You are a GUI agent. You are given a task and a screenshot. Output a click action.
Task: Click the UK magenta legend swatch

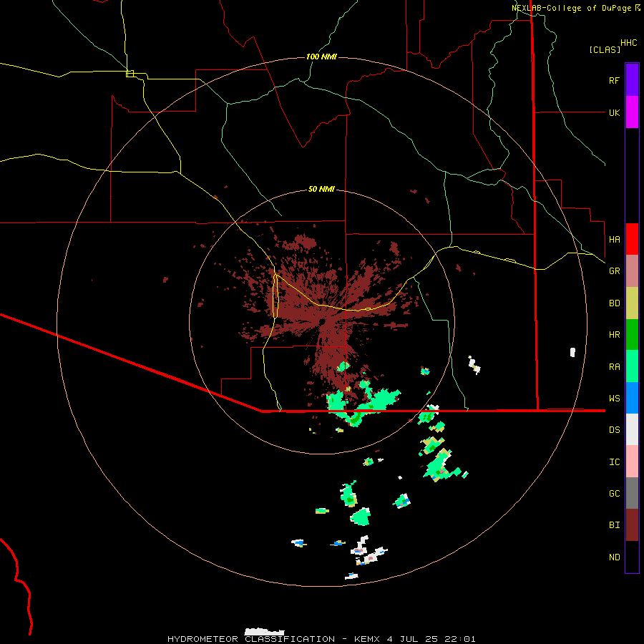[632, 112]
